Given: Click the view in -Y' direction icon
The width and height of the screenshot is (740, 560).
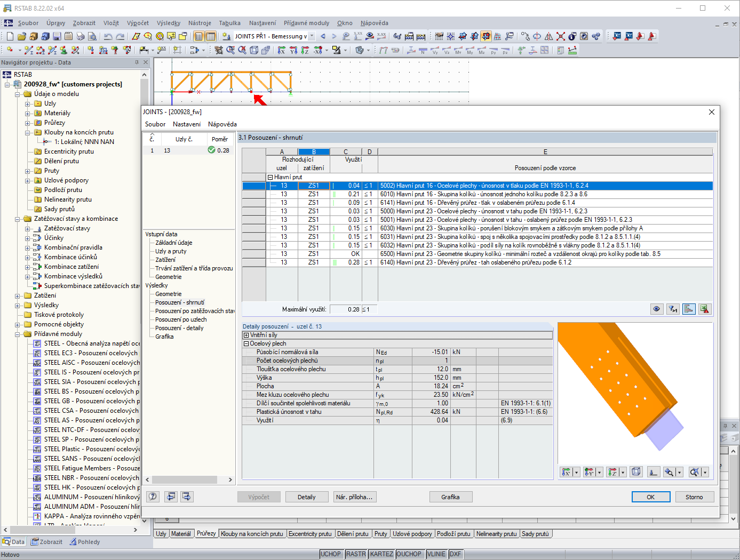Looking at the screenshot, I should (x=589, y=472).
